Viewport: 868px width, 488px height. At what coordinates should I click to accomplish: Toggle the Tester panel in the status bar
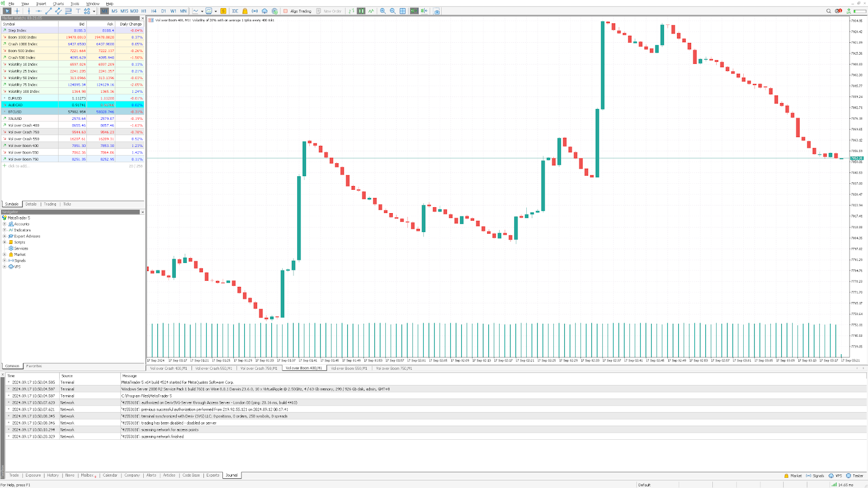tap(858, 475)
